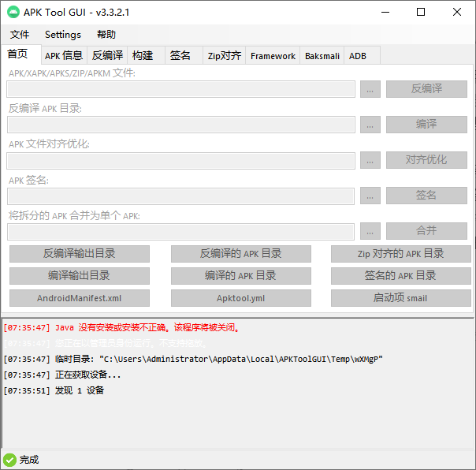Click the 启动项 smail button

[x=400, y=298]
